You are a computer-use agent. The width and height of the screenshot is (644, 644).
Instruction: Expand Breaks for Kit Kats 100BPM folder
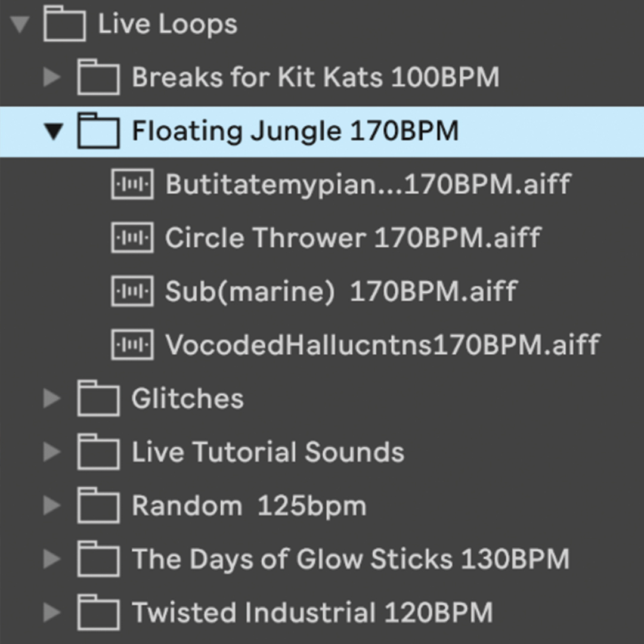tap(52, 77)
